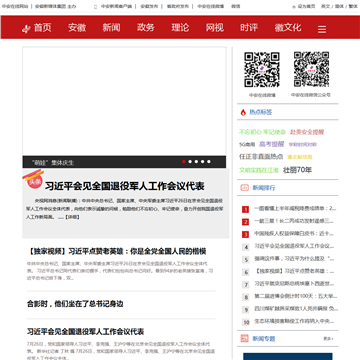
Task: Select the second carousel dot
Action: (x=190, y=162)
